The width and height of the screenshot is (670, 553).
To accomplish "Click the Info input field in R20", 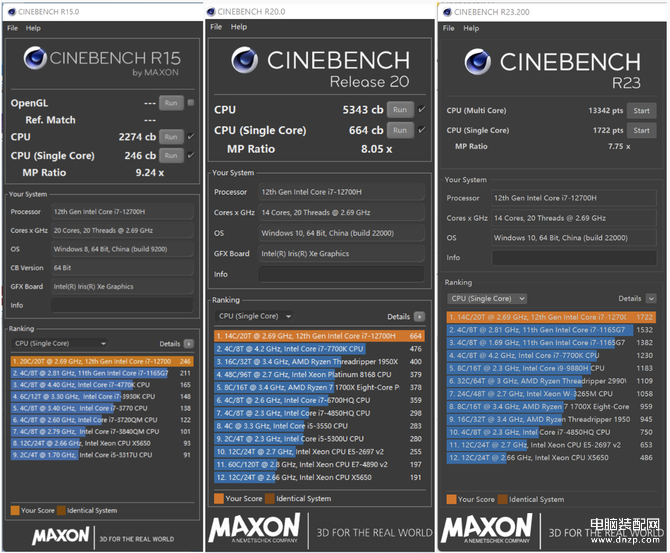I will point(341,274).
